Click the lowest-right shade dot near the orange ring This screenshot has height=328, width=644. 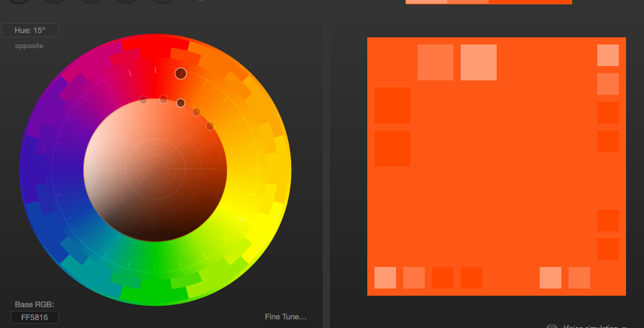click(x=210, y=126)
